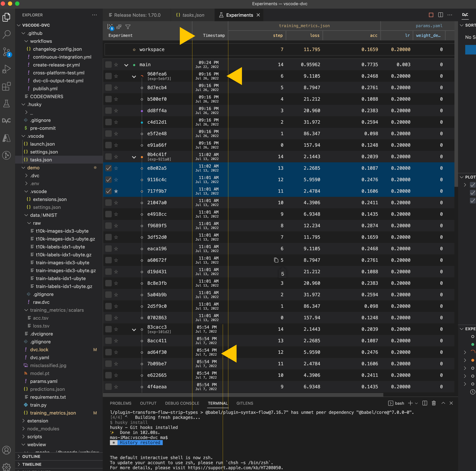The image size is (476, 471).
Task: Kill the terminal with the trash icon
Action: [x=434, y=403]
